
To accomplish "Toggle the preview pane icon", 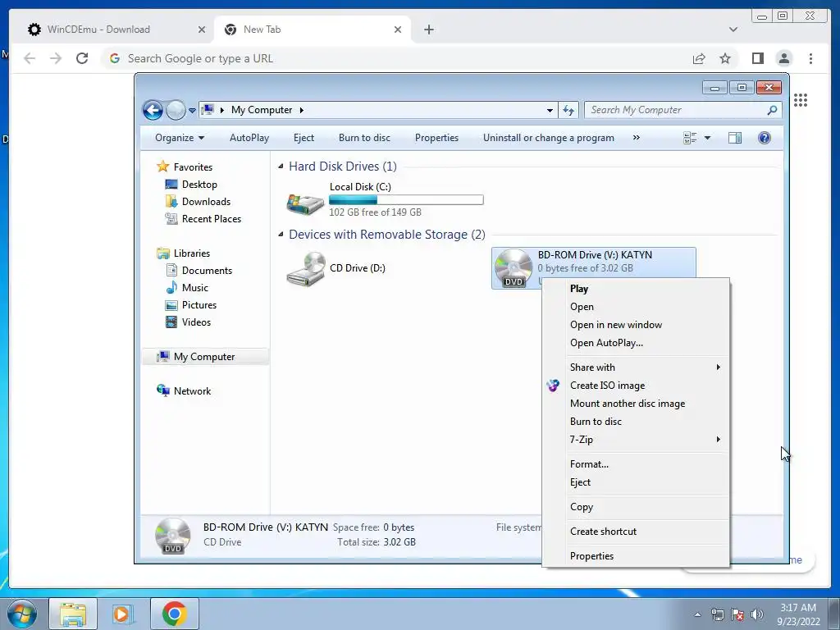I will click(735, 138).
